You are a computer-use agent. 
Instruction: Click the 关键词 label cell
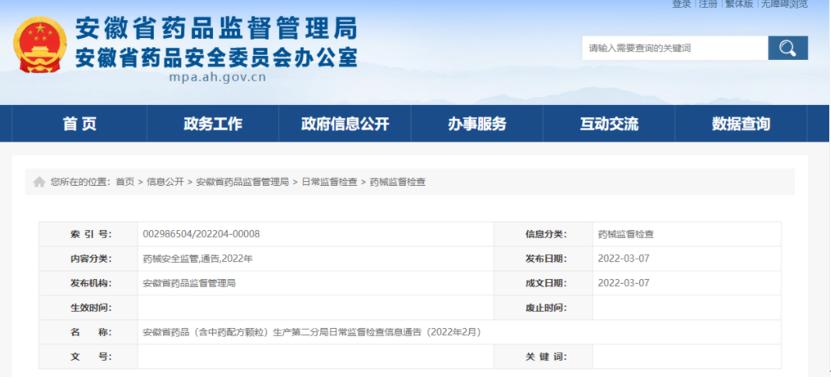tap(543, 357)
